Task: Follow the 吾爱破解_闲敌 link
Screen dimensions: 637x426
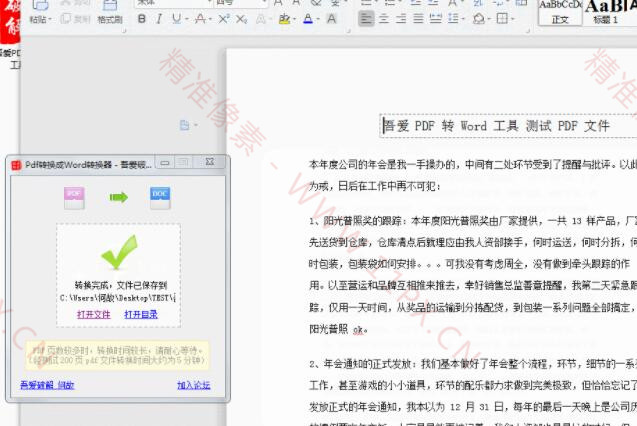Action: point(47,385)
